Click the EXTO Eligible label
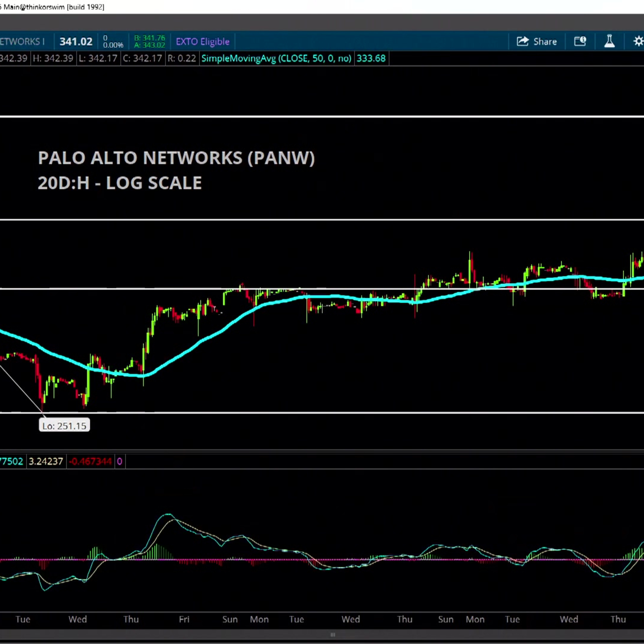The width and height of the screenshot is (644, 644). (x=203, y=42)
